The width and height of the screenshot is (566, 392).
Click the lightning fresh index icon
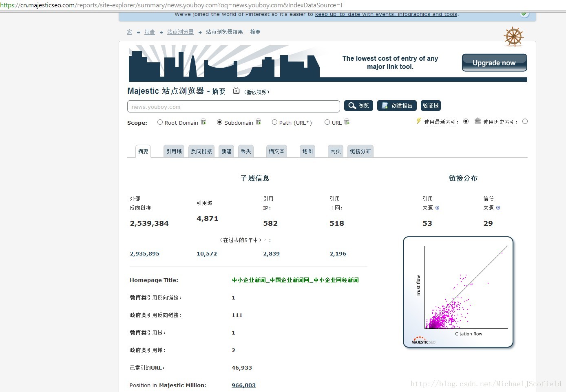(418, 121)
